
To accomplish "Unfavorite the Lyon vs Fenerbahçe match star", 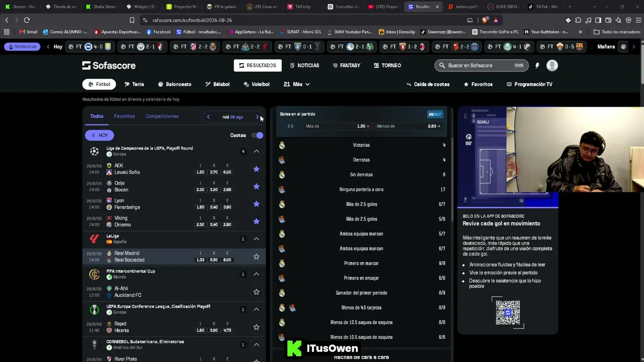I will tap(256, 204).
